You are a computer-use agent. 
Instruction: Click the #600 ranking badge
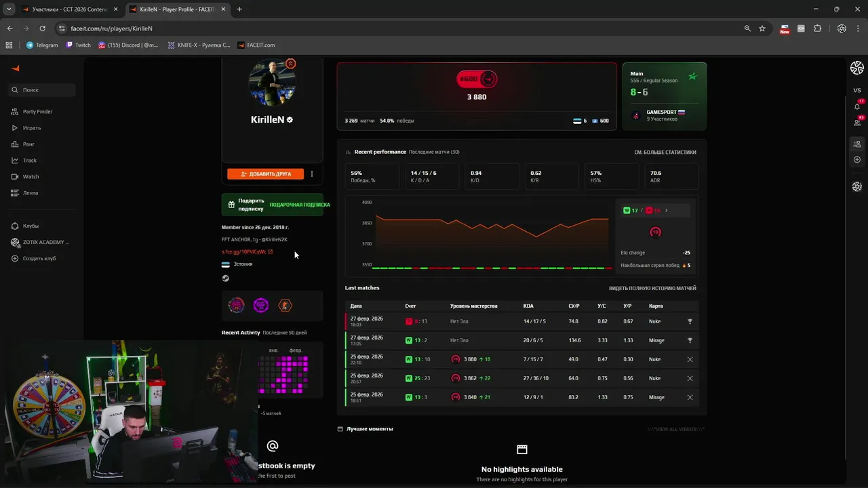point(477,79)
